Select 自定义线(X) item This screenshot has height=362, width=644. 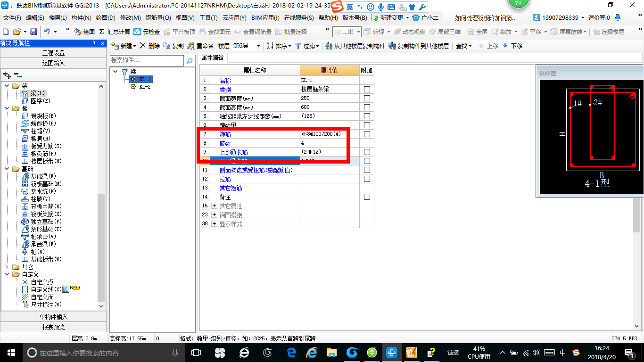[41, 289]
